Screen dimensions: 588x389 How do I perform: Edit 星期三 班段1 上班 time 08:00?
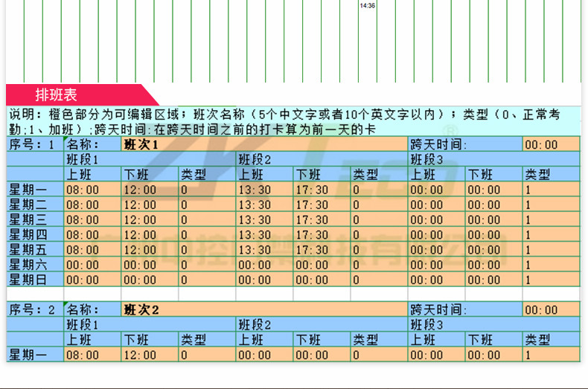coord(82,219)
